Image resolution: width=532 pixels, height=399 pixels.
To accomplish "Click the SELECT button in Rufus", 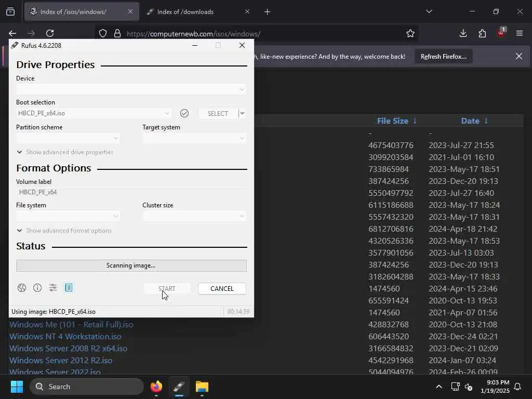I will click(218, 113).
